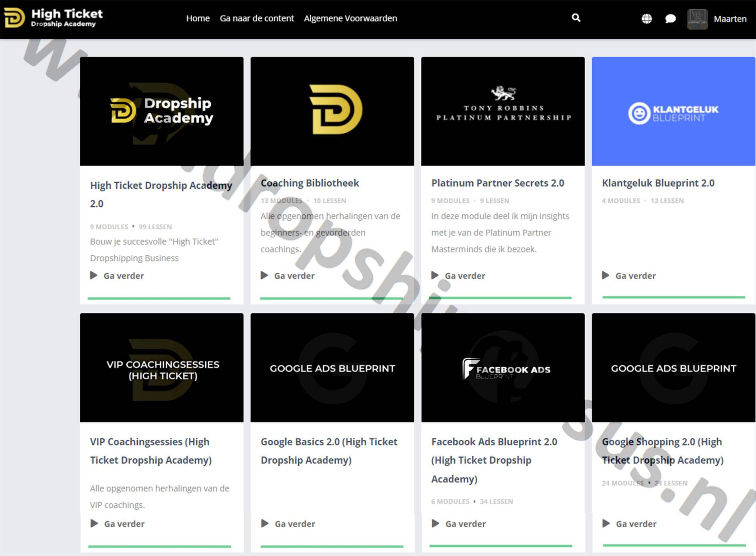Click play icon under Facebook Ads Blueprint
Screen dimensions: 756x556
tap(436, 524)
